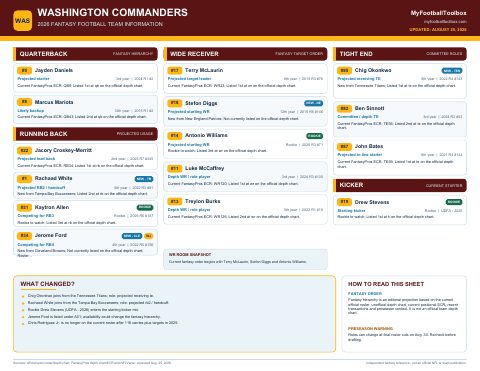The image size is (480, 371).
Task: Click the jersey number badge beside Terry McLaurin
Action: pyautogui.click(x=175, y=70)
